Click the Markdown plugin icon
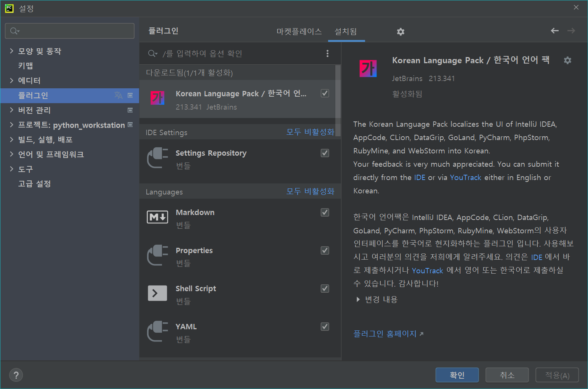 point(157,217)
